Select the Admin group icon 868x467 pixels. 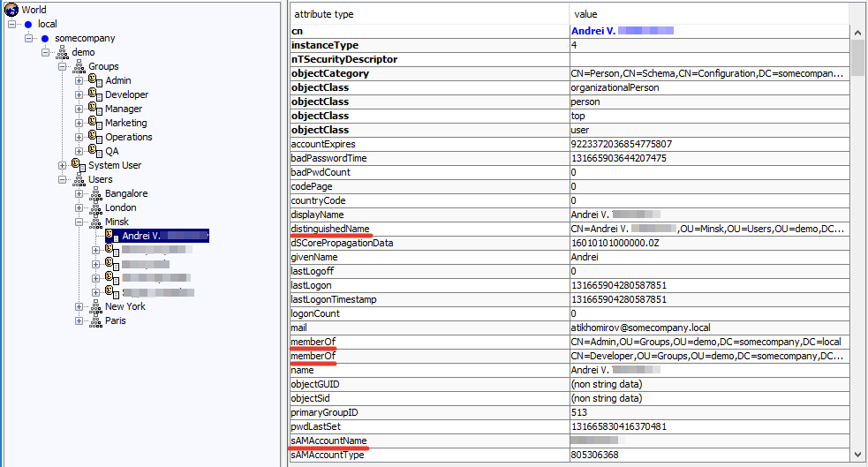95,80
